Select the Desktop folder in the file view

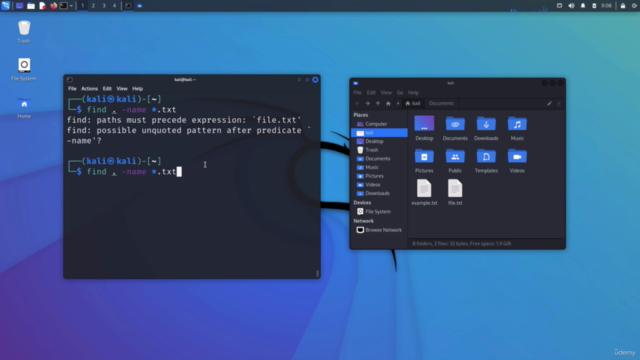coord(424,128)
